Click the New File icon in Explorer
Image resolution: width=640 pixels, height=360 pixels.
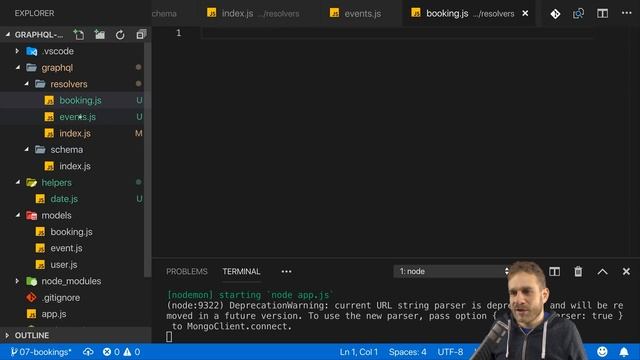[x=79, y=35]
